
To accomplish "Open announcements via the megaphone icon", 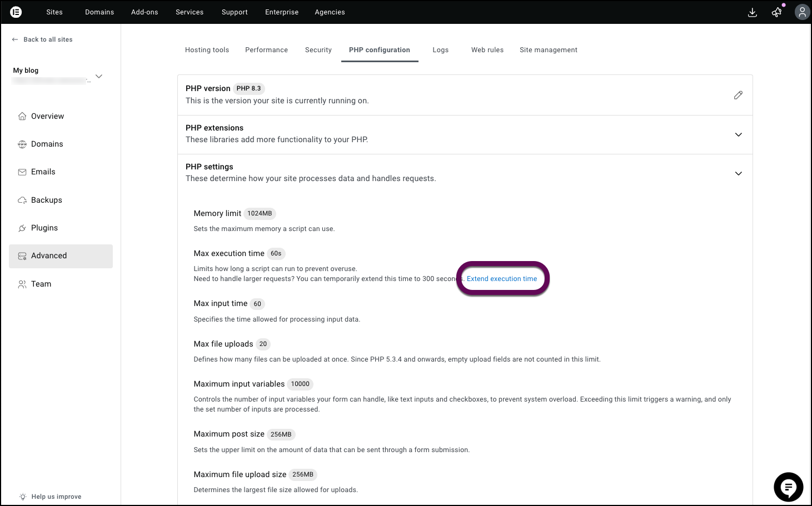I will coord(776,12).
